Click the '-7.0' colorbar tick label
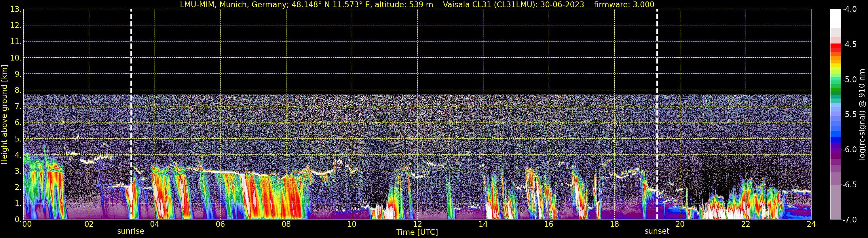 coord(850,220)
